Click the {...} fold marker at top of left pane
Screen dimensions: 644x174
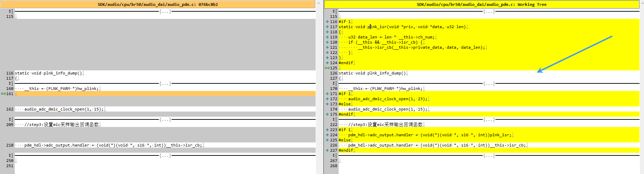[x=165, y=11]
